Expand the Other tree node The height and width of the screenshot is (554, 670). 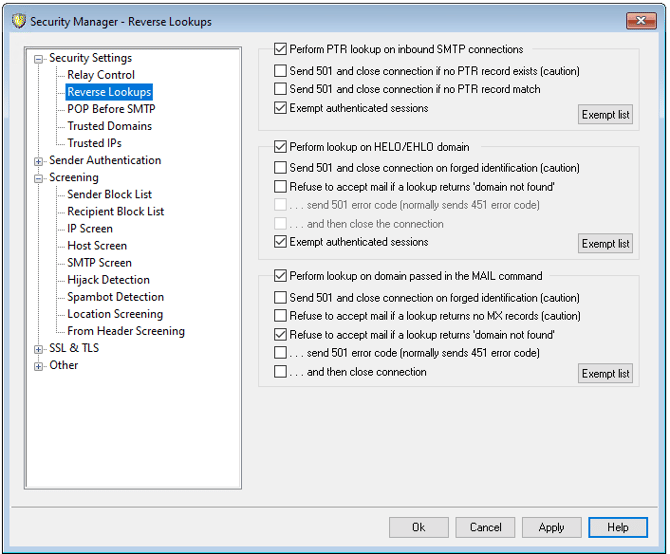(x=39, y=366)
